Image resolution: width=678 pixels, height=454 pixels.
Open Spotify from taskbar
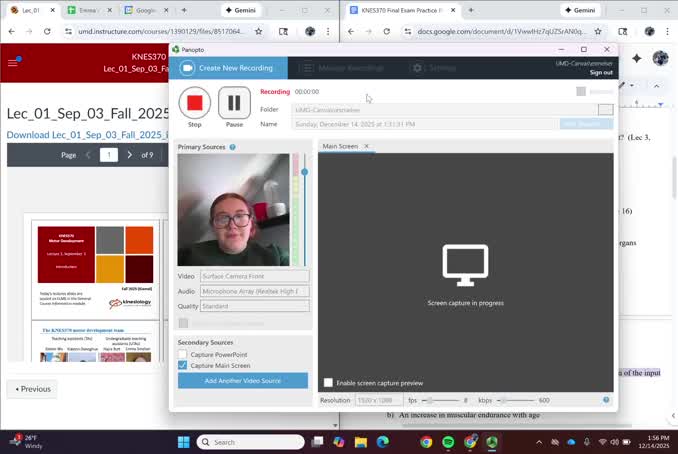point(448,442)
